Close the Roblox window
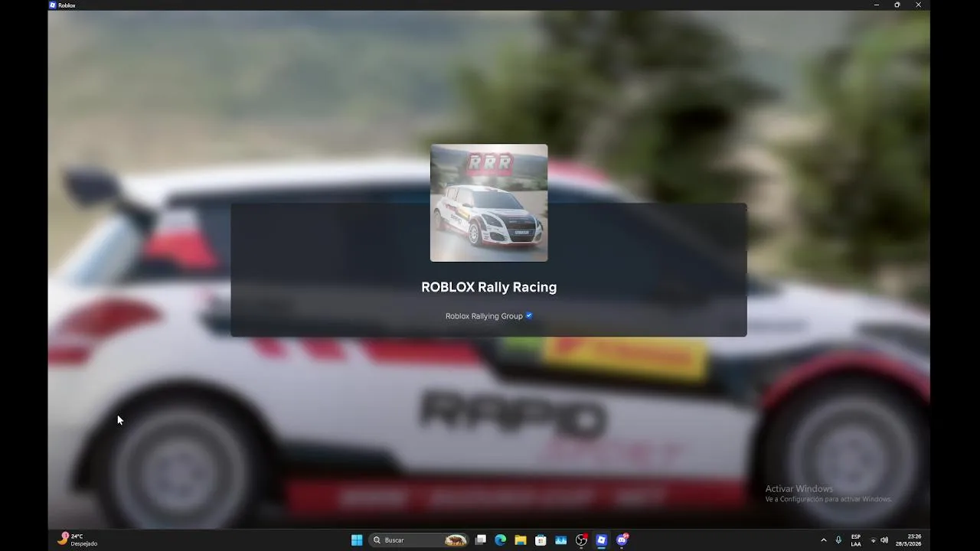This screenshot has height=551, width=980. click(919, 5)
